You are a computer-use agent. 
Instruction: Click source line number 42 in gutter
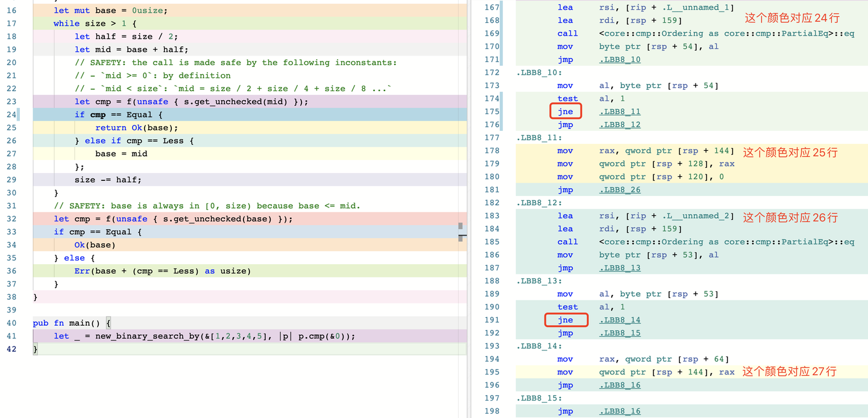[x=11, y=349]
